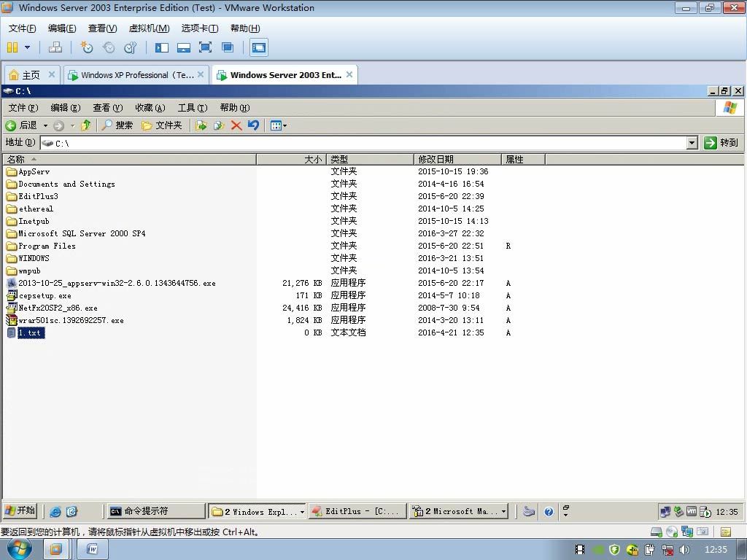Open Explorer's 查看(V) menu
This screenshot has width=747, height=560.
108,108
